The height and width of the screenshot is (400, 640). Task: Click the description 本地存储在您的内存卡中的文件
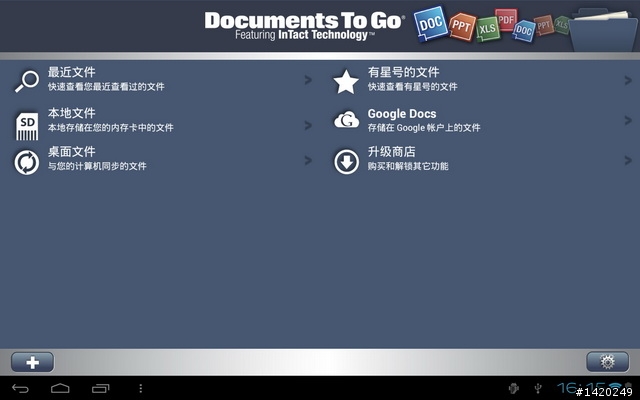[111, 128]
